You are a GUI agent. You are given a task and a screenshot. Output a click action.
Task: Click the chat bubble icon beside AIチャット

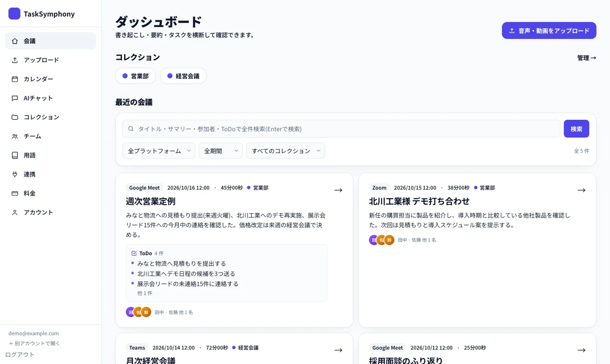click(15, 98)
